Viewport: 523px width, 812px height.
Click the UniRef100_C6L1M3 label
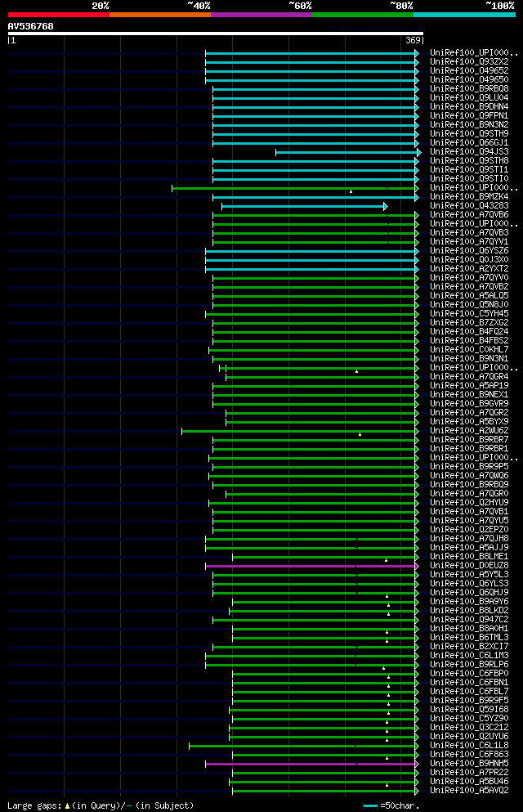point(469,656)
